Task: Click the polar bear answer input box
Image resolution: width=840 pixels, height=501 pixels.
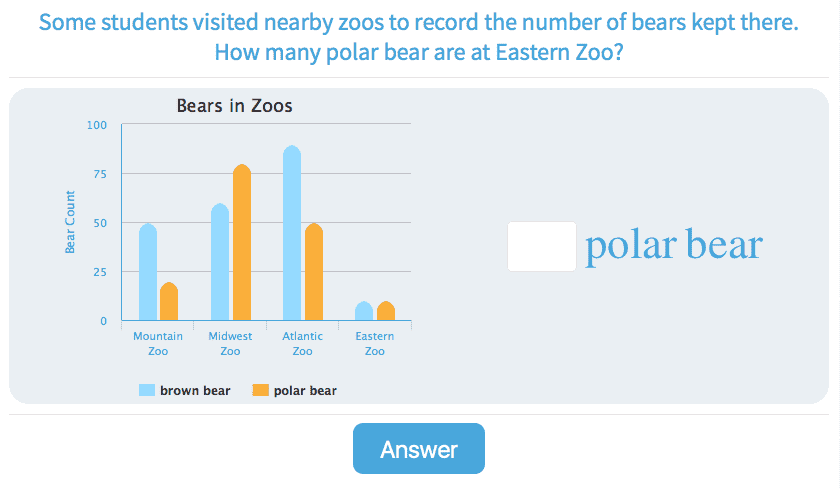Action: [541, 246]
